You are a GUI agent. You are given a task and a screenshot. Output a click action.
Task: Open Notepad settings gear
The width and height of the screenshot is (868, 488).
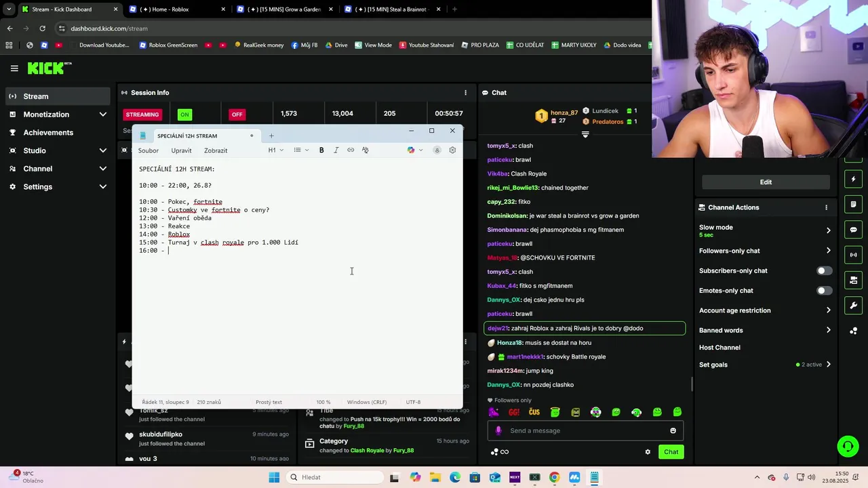tap(452, 150)
